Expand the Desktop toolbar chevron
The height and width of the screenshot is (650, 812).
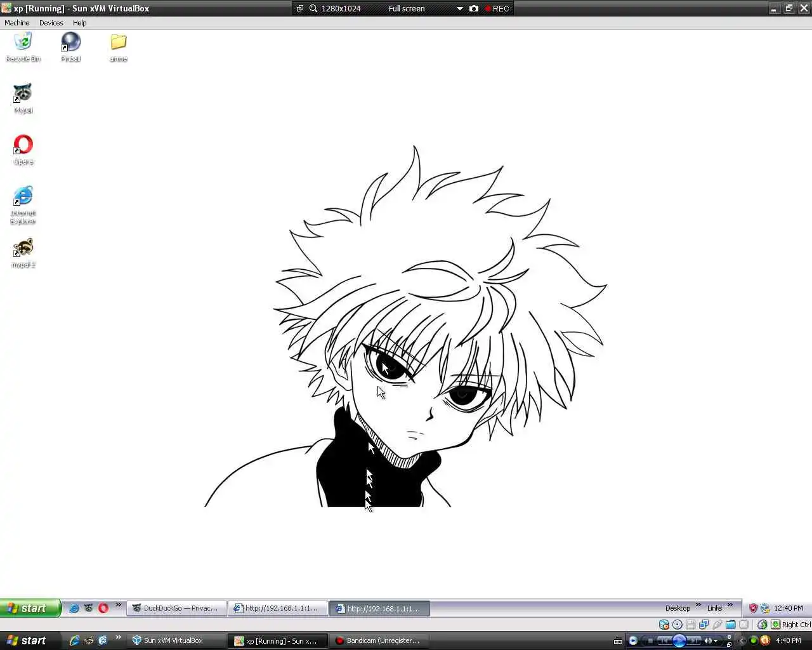pyautogui.click(x=698, y=605)
